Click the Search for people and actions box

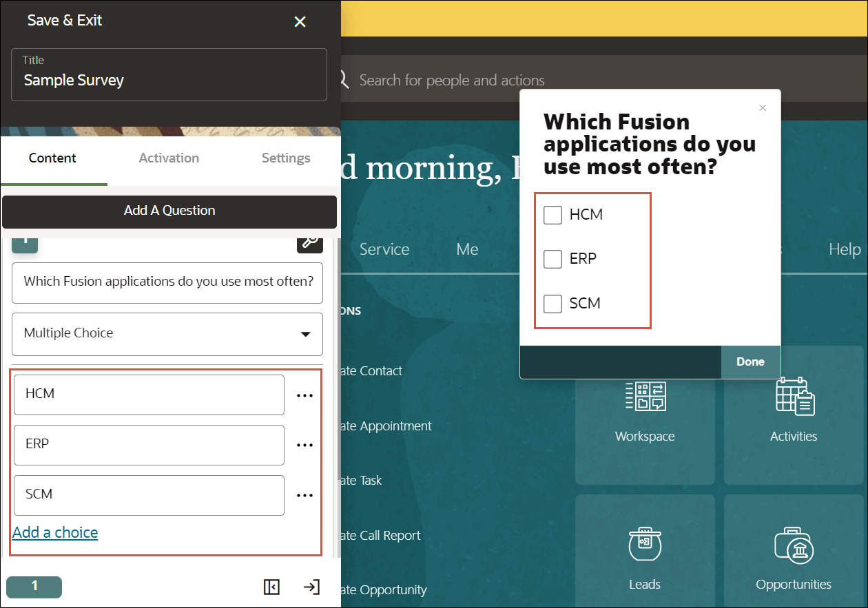[x=452, y=81]
